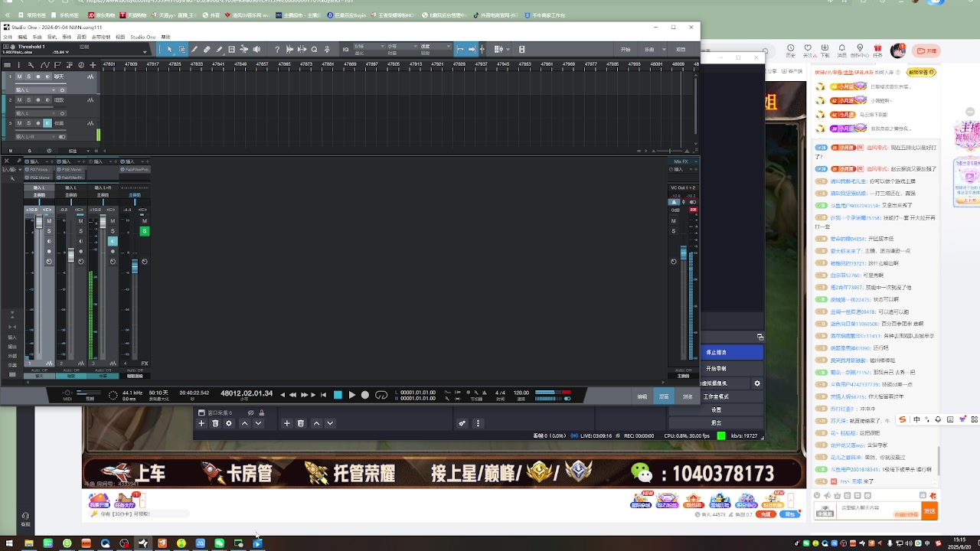
Task: Open the macro grid dropdown arrow
Action: [508, 49]
